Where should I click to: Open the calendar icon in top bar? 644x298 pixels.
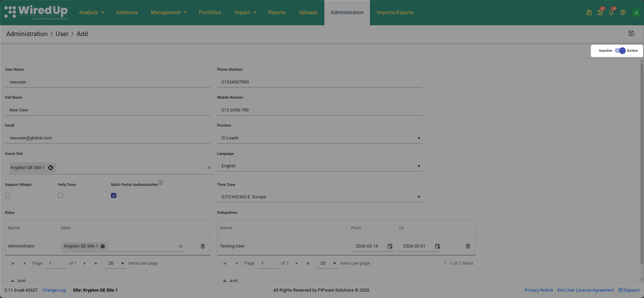589,12
